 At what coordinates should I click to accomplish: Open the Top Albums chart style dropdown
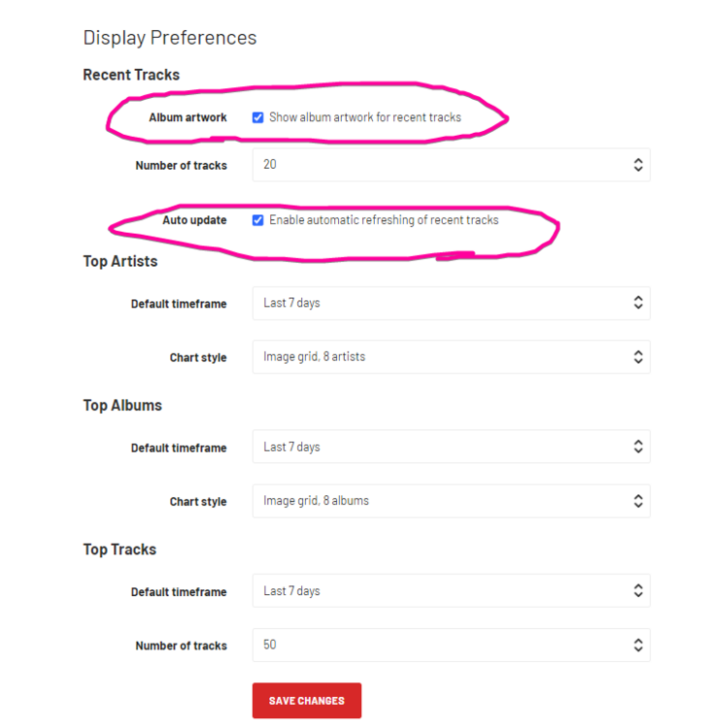451,501
